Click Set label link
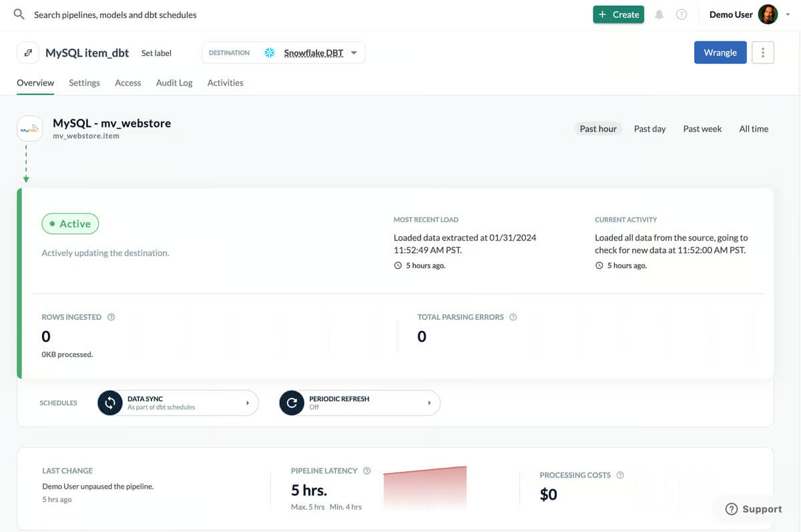The height and width of the screenshot is (532, 801). coord(156,53)
